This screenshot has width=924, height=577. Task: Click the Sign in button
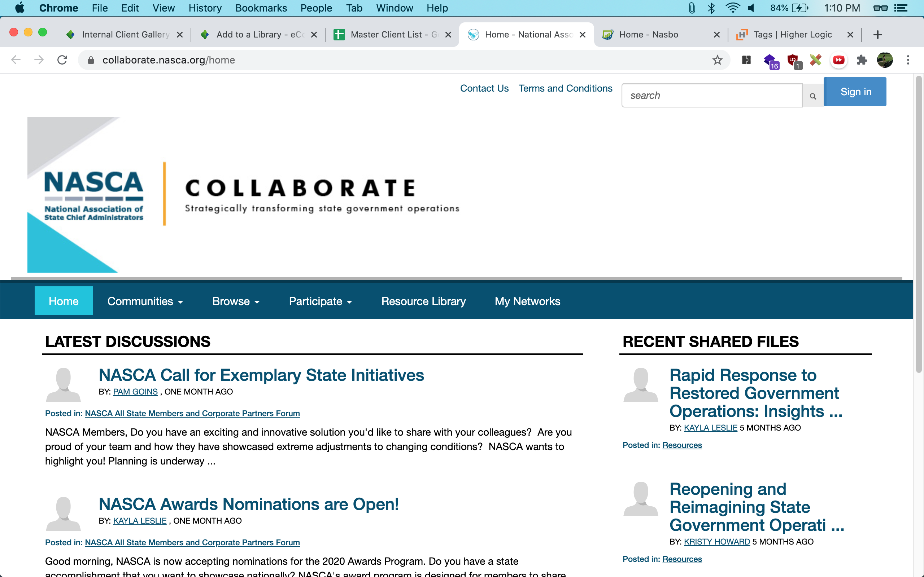coord(855,92)
